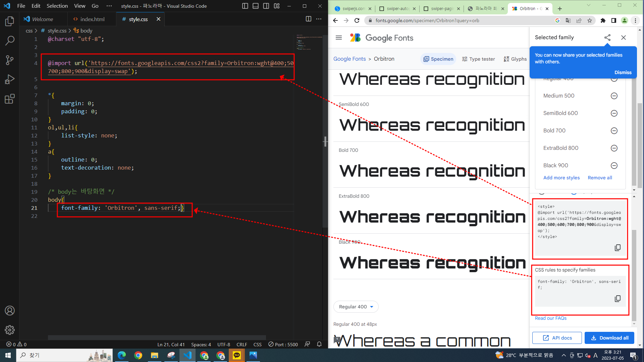Click the share selected families icon
The width and height of the screenshot is (644, 362).
[x=607, y=38]
